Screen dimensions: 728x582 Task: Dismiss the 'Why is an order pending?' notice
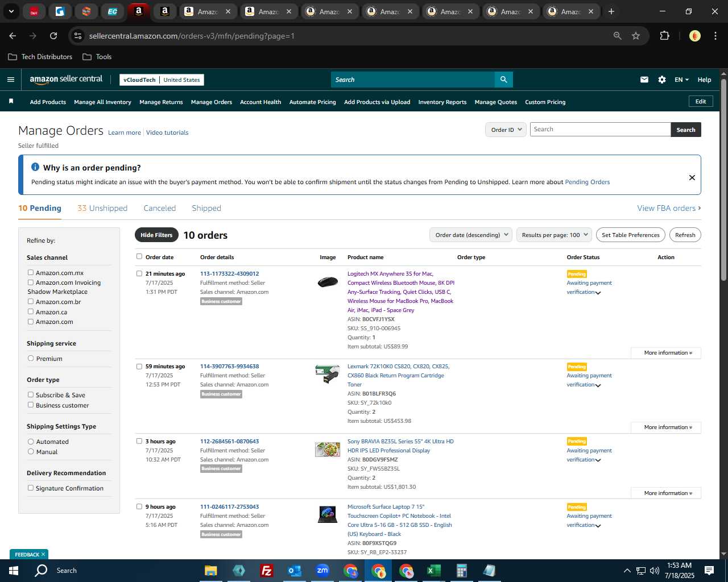(x=692, y=177)
